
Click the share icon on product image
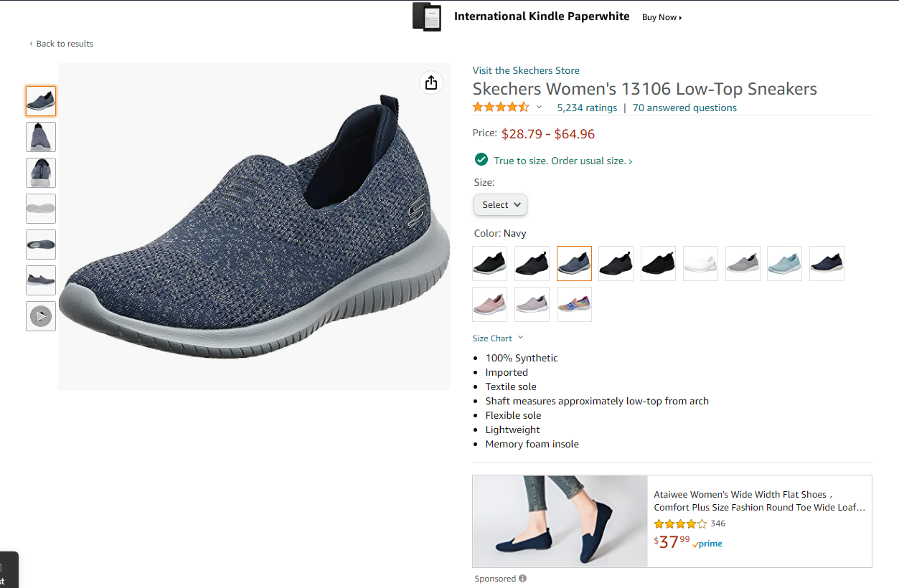coord(430,83)
